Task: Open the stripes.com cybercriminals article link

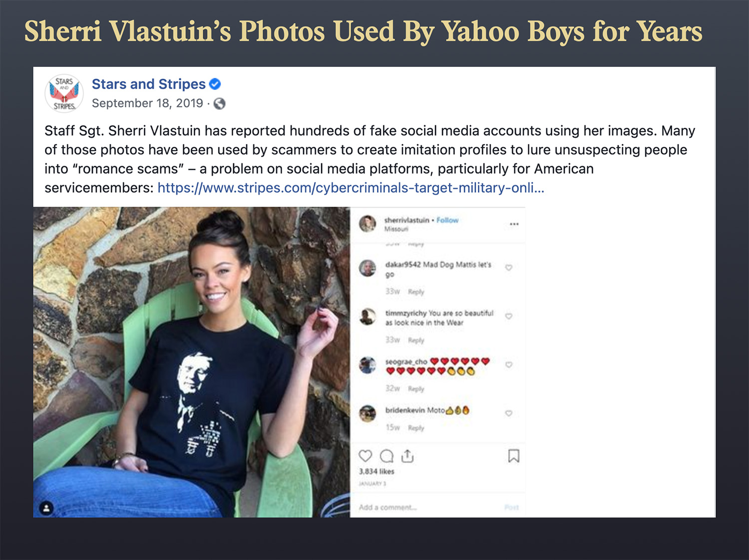Action: pyautogui.click(x=351, y=188)
